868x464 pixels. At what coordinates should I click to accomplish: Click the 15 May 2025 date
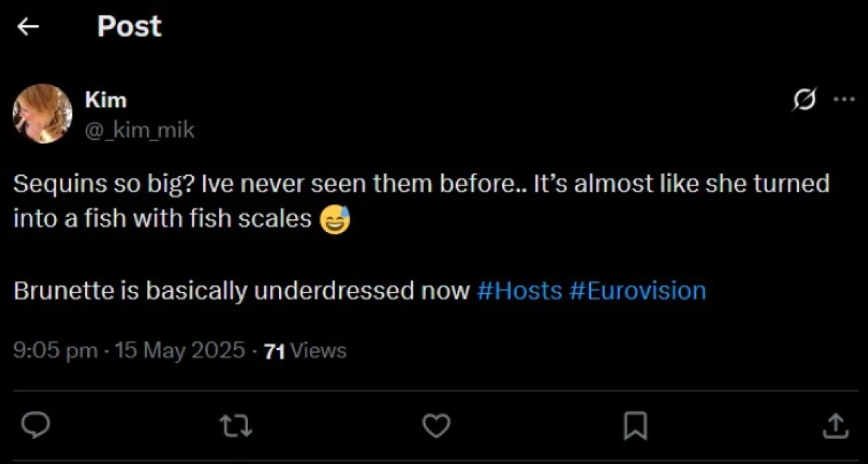(x=180, y=350)
